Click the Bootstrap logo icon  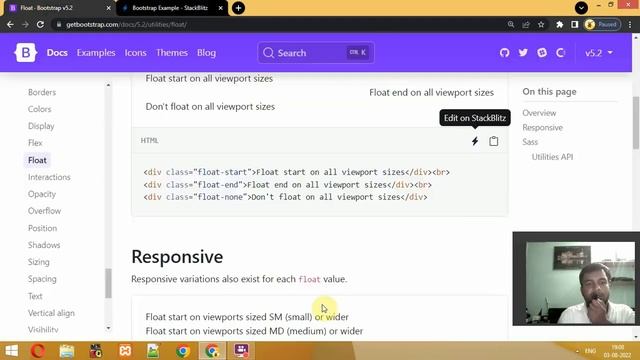26,53
